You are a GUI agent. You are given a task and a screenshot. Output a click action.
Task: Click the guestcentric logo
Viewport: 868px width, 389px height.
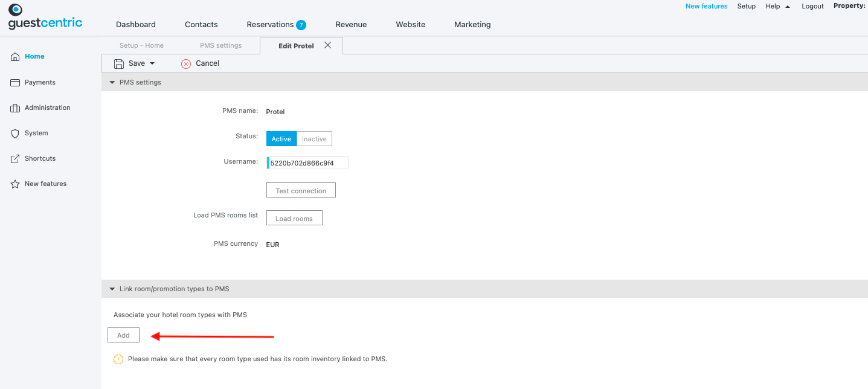45,17
